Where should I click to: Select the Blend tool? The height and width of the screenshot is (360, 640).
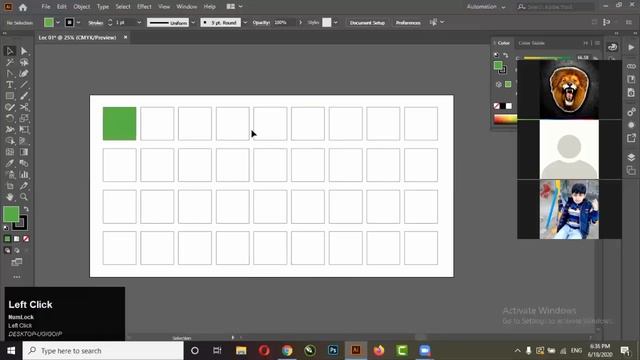click(x=24, y=163)
